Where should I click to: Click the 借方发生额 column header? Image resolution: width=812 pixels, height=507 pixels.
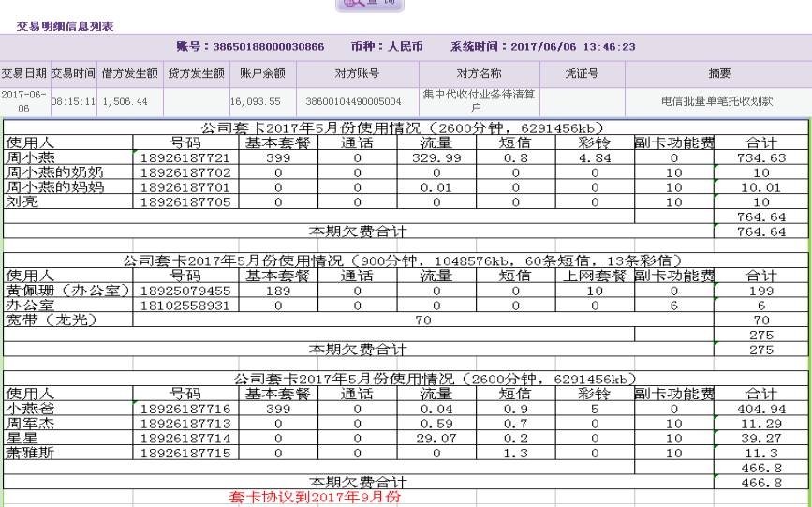coord(129,73)
